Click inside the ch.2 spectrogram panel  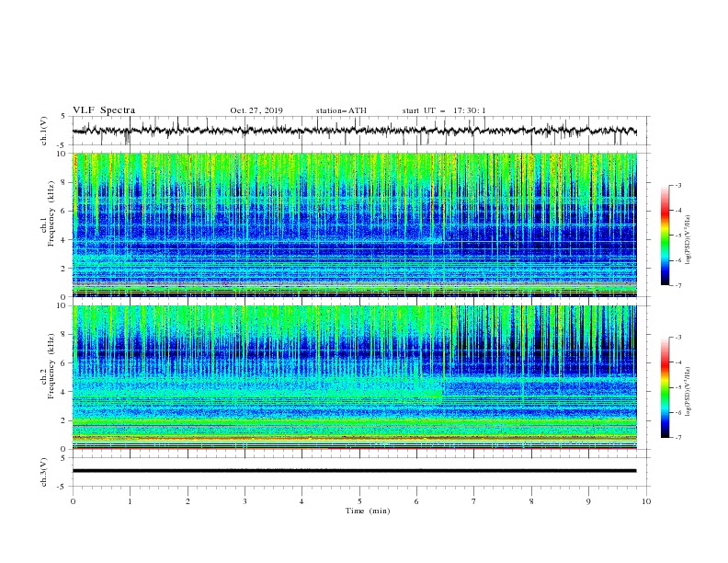click(355, 377)
